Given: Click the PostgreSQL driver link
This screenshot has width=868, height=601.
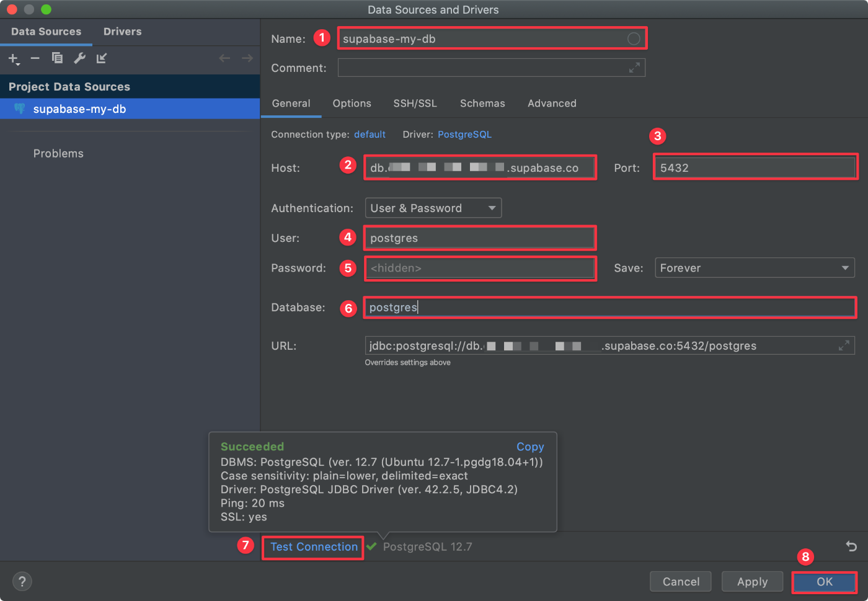Looking at the screenshot, I should click(x=464, y=135).
